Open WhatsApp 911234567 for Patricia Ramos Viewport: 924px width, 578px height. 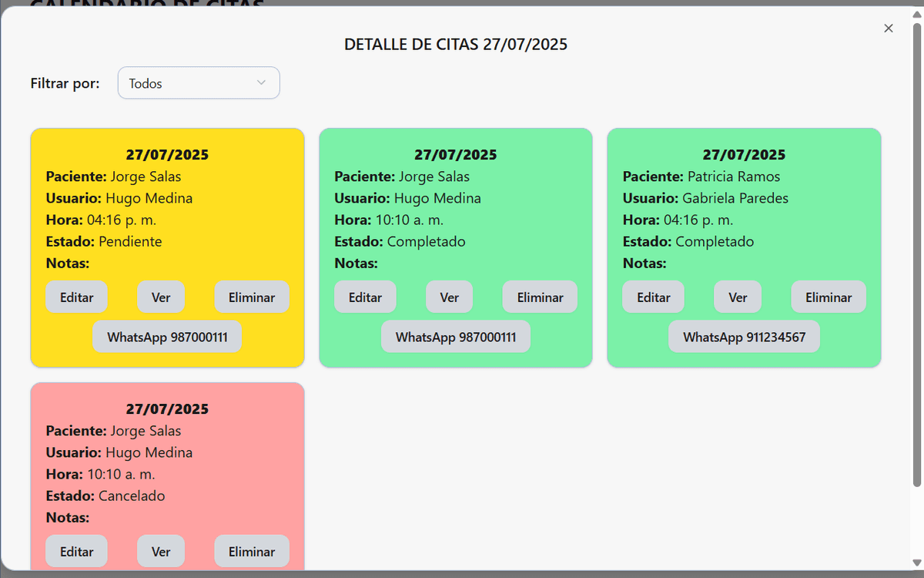pyautogui.click(x=744, y=336)
